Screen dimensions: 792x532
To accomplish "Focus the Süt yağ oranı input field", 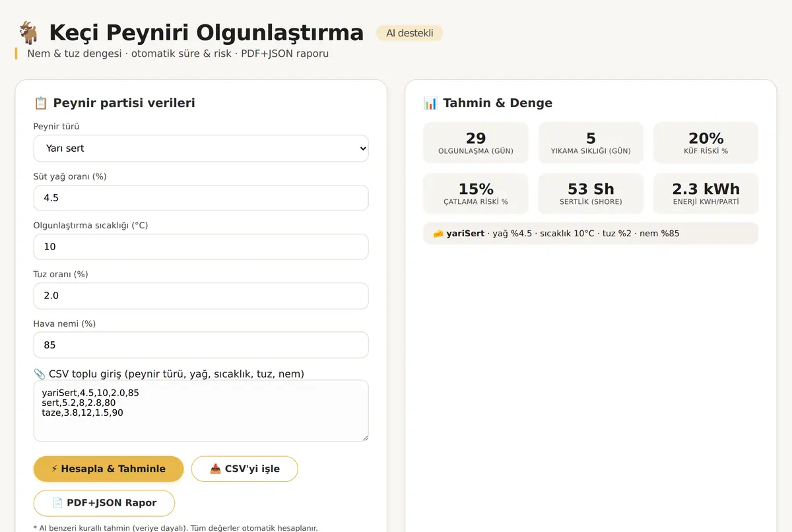I will 201,198.
